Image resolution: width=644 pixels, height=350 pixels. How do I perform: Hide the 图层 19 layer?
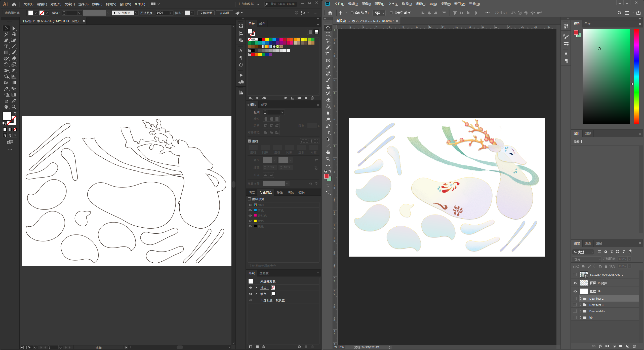click(x=575, y=291)
